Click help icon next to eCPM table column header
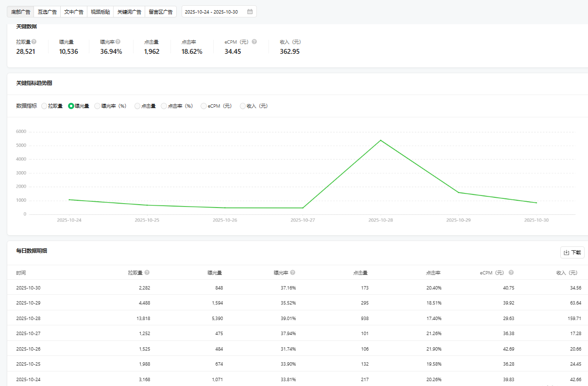 point(511,273)
